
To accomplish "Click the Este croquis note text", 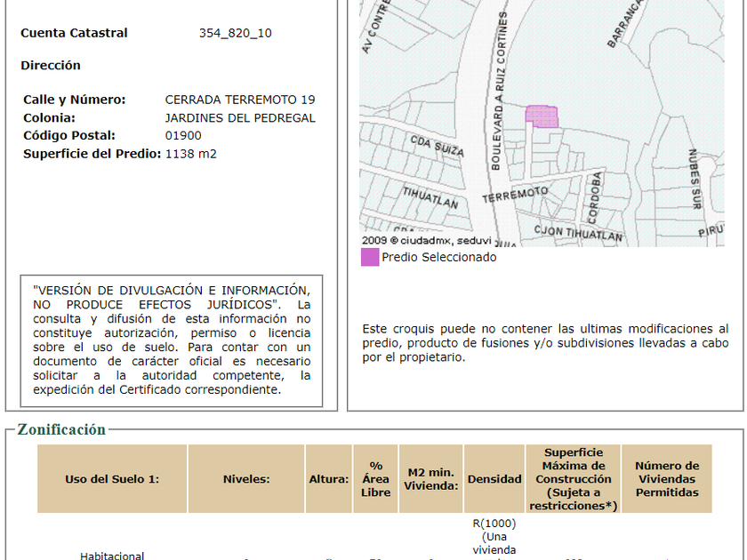I will pos(545,343).
